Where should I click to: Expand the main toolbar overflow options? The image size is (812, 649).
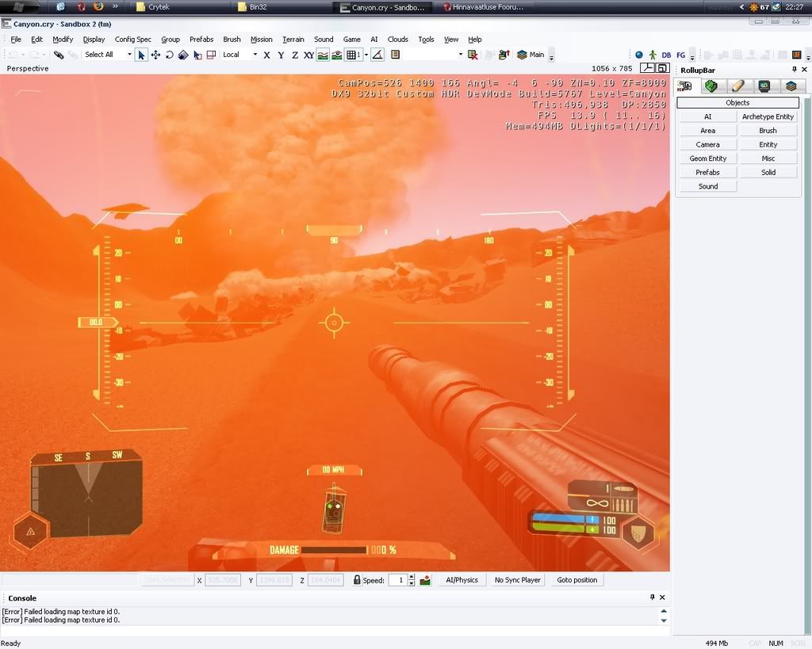coord(552,57)
